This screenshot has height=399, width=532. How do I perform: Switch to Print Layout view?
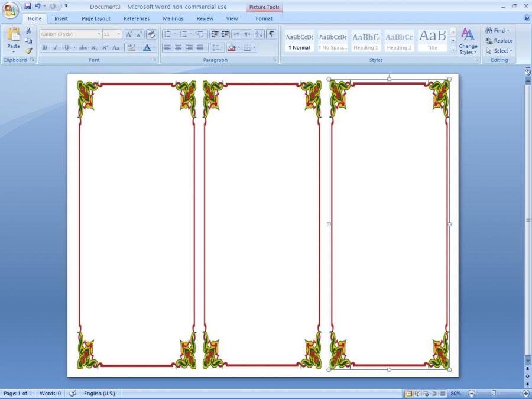pos(409,394)
